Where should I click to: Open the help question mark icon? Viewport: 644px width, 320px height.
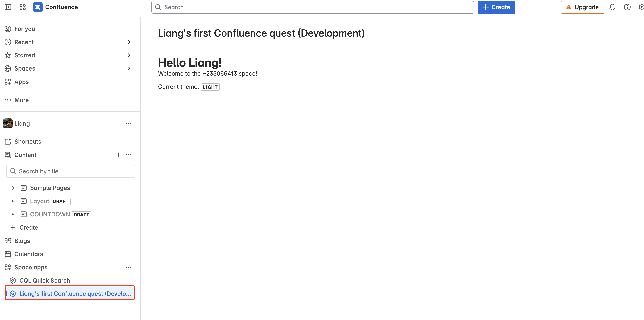pos(627,7)
